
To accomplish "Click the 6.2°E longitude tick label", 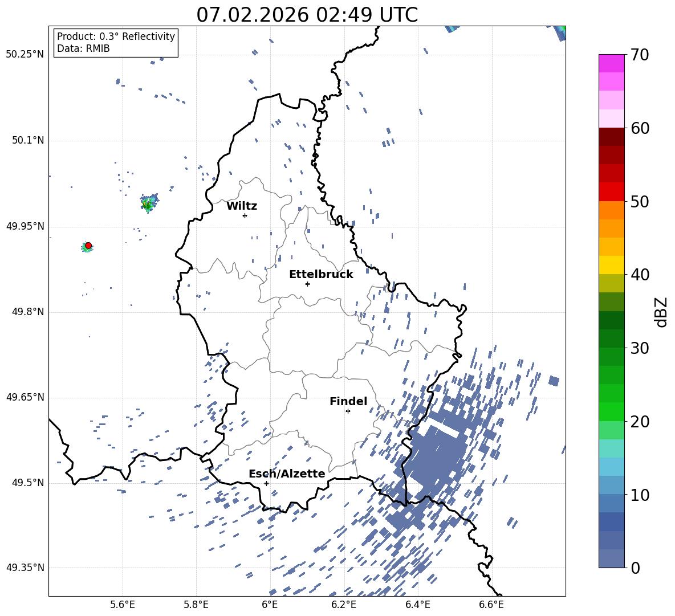I will pyautogui.click(x=344, y=605).
